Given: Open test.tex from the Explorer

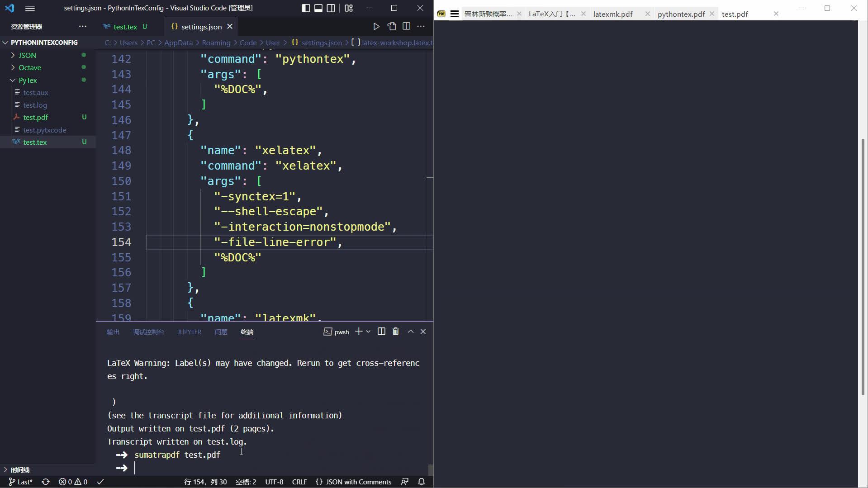Looking at the screenshot, I should coord(35,142).
